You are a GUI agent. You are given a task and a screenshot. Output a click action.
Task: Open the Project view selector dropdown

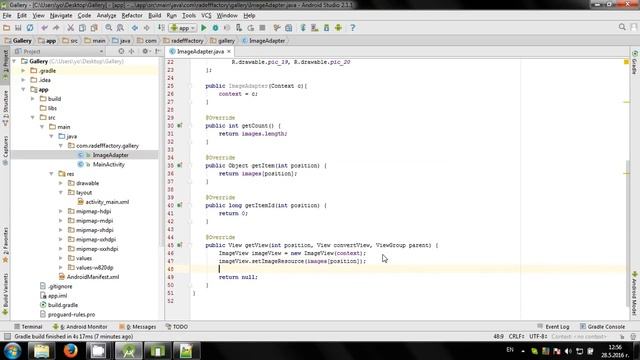click(x=59, y=51)
